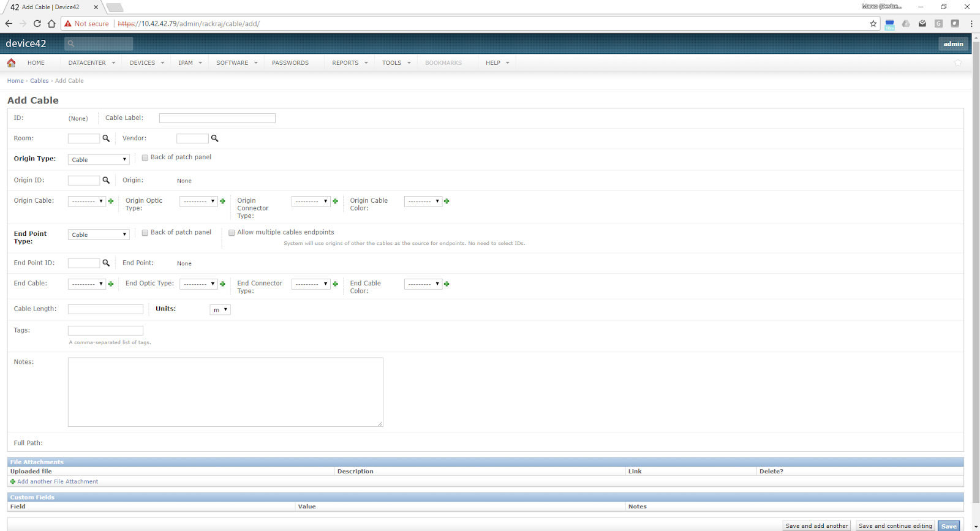Enable Origin Back of patch panel

tap(145, 157)
